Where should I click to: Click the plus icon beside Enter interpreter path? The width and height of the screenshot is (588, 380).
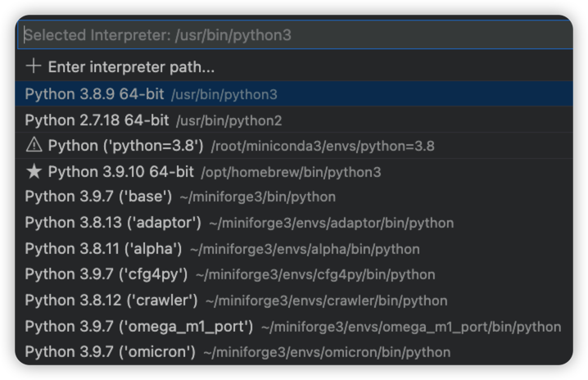click(33, 66)
